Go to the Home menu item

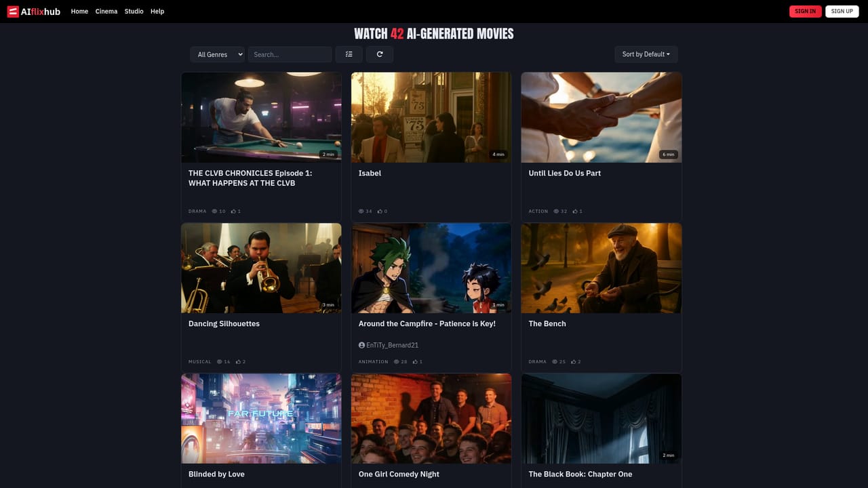(x=79, y=12)
